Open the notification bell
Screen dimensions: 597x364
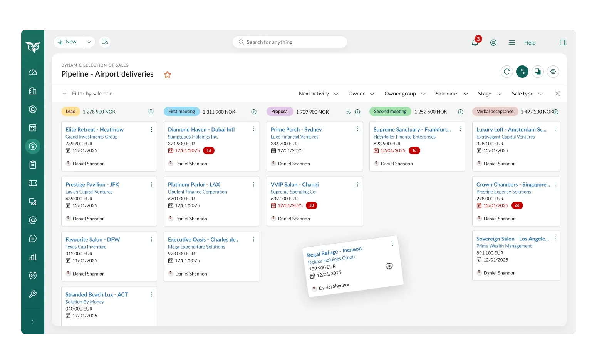(x=475, y=43)
